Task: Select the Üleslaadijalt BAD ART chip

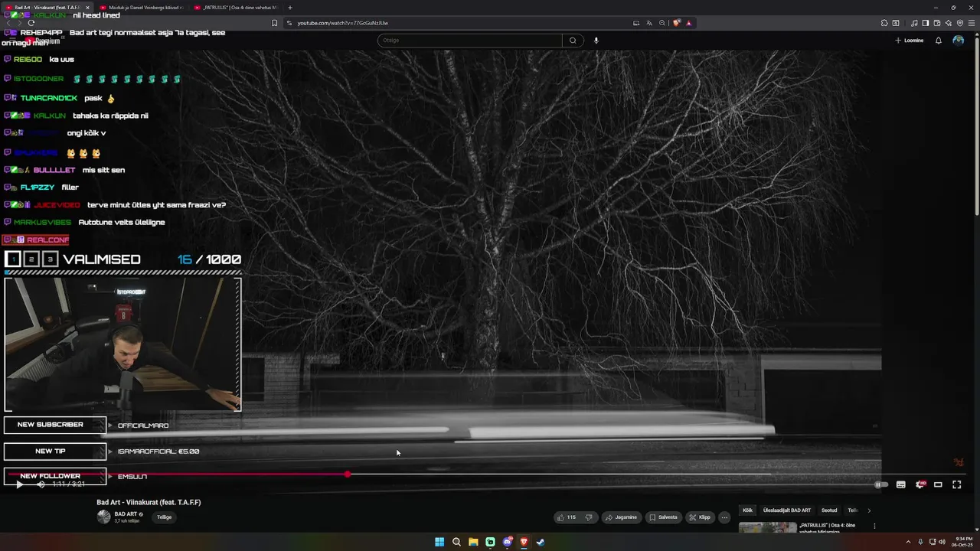Action: pos(787,510)
